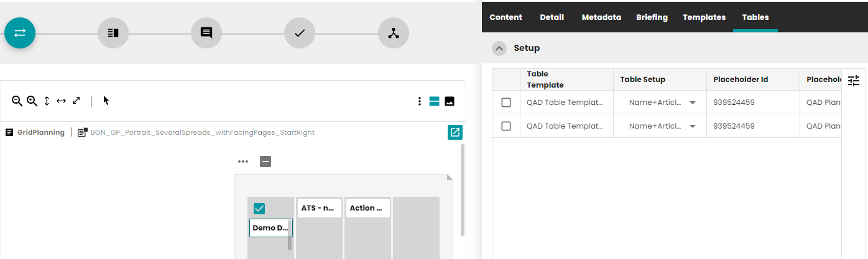Open the three-dot vertical options menu
The image size is (868, 259).
click(420, 101)
